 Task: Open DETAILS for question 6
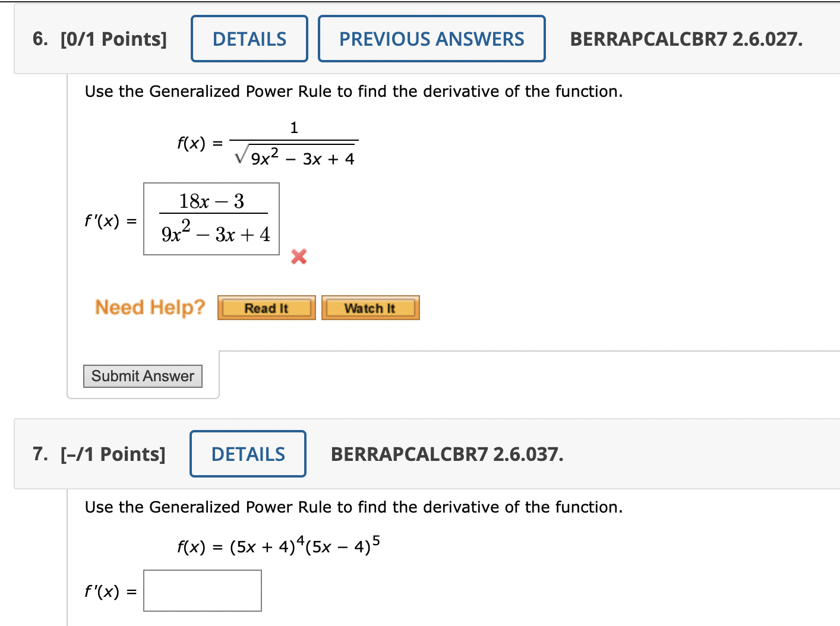coord(248,39)
